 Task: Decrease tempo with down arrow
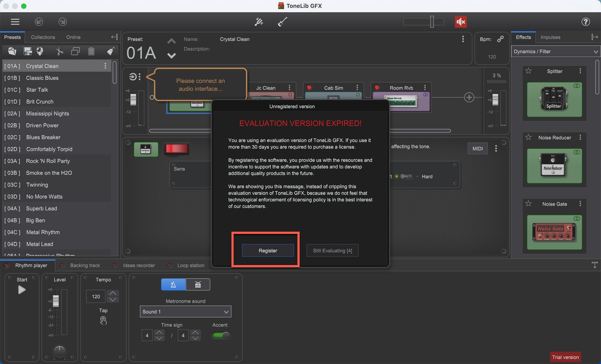tap(113, 300)
